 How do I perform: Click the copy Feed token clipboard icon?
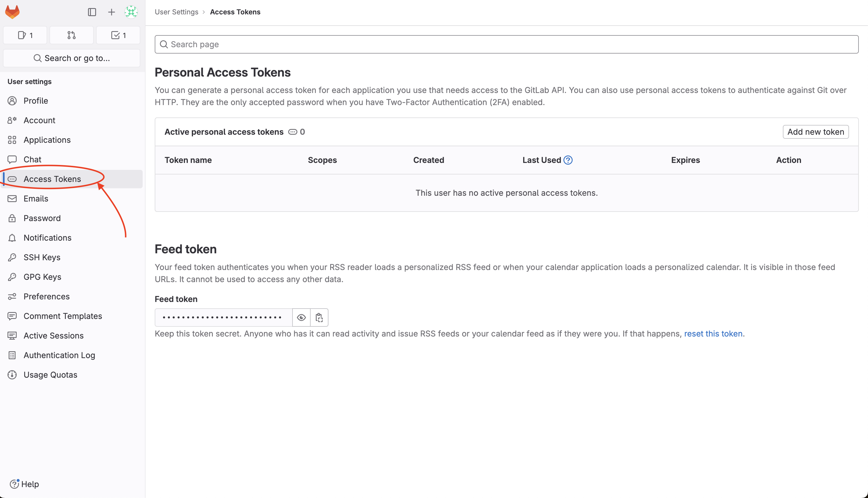pyautogui.click(x=319, y=317)
